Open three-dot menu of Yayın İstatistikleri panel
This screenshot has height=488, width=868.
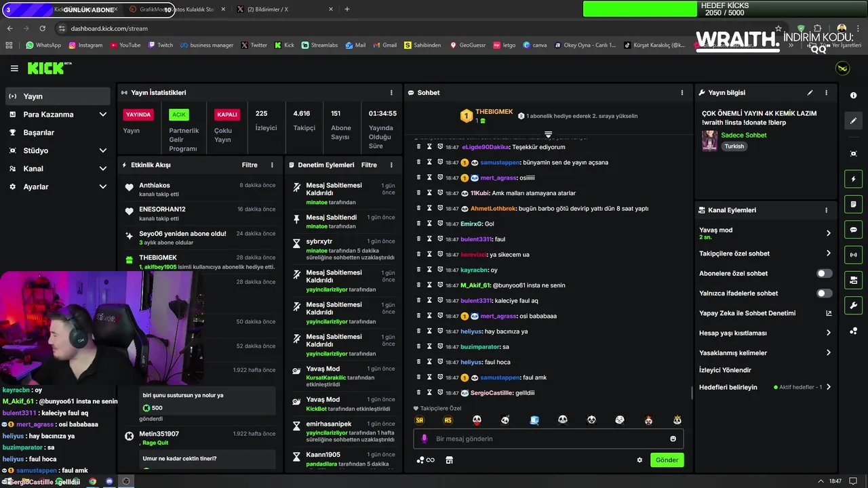coord(391,93)
